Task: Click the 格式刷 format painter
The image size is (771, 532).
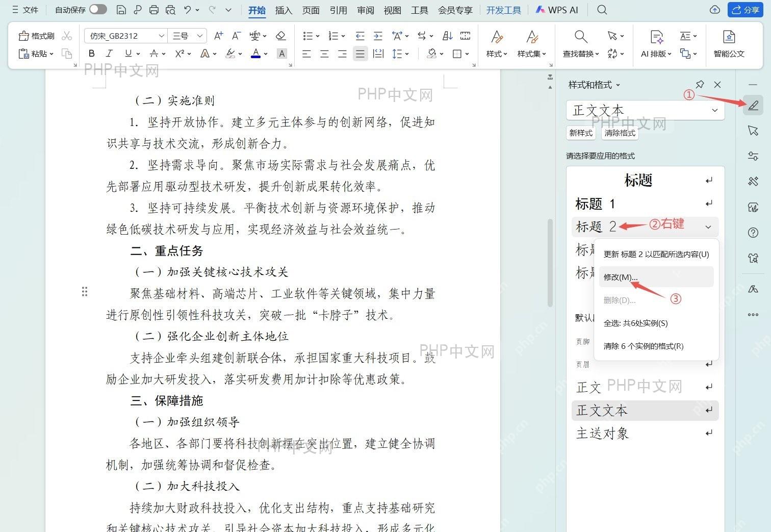Action: click(36, 36)
